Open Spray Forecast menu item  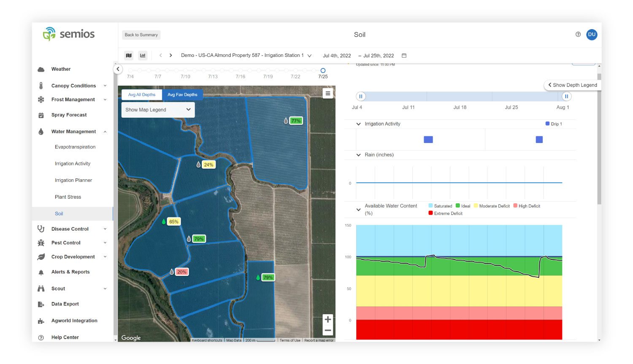(x=69, y=115)
